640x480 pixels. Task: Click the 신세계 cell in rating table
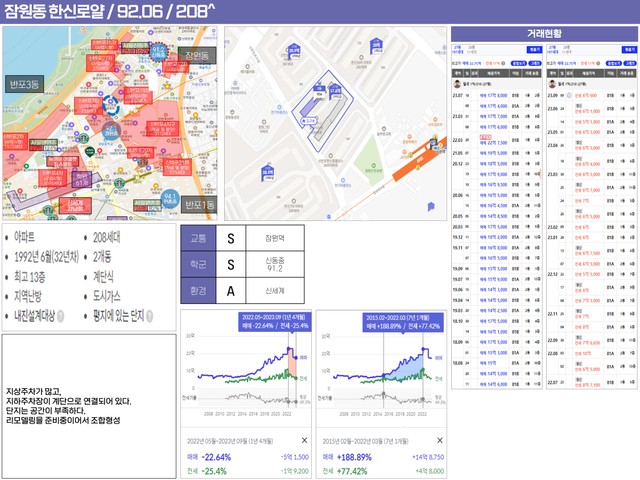pos(275,291)
